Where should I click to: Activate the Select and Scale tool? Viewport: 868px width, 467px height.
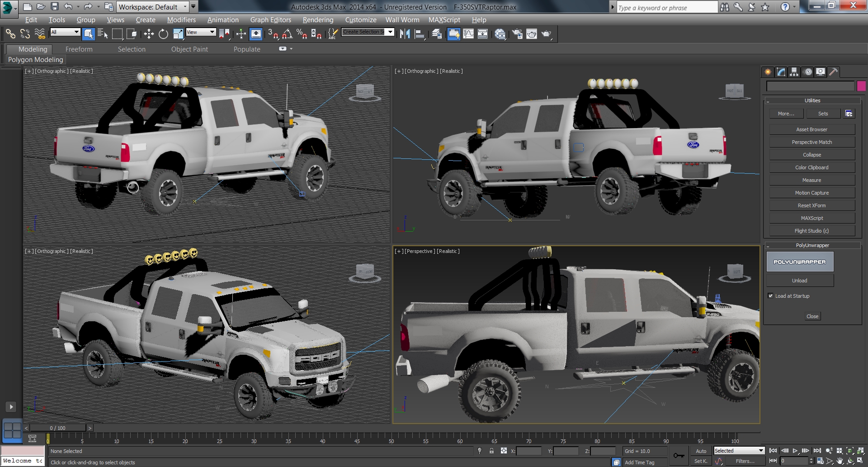click(178, 33)
